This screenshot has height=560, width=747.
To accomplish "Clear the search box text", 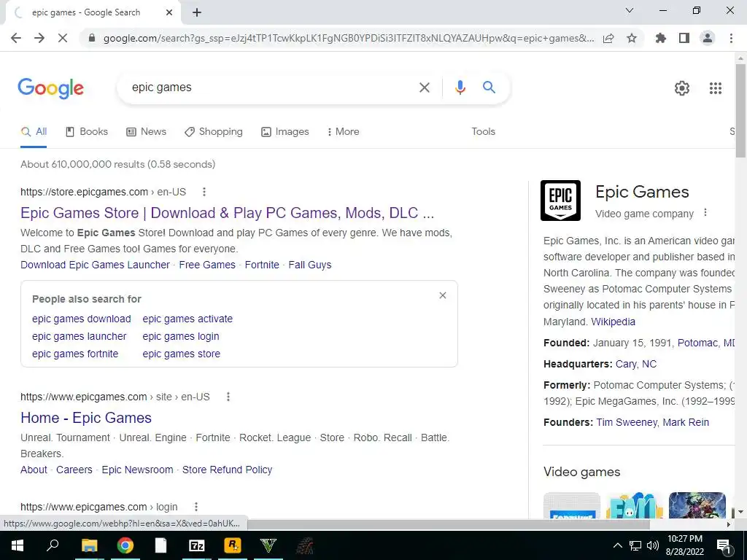I will point(425,87).
